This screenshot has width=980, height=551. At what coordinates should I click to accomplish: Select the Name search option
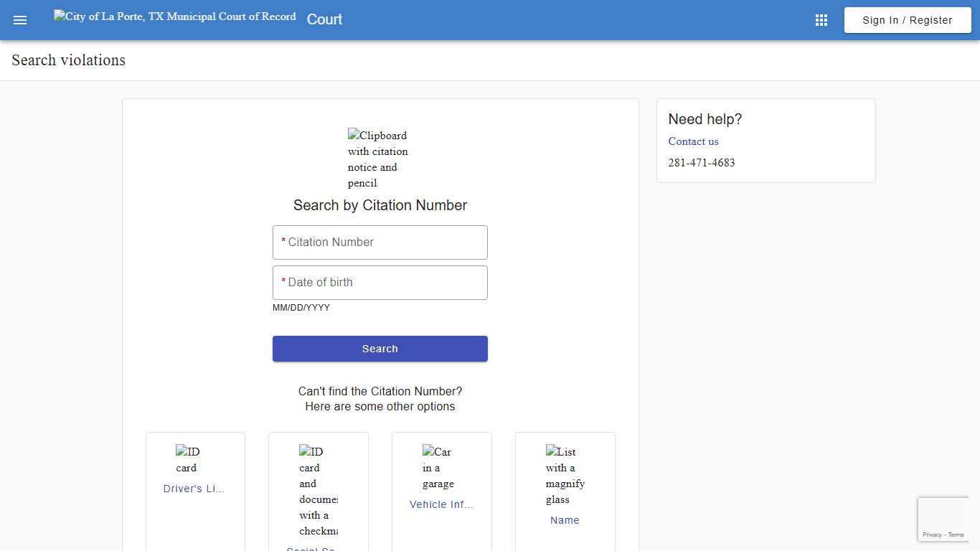pyautogui.click(x=565, y=519)
